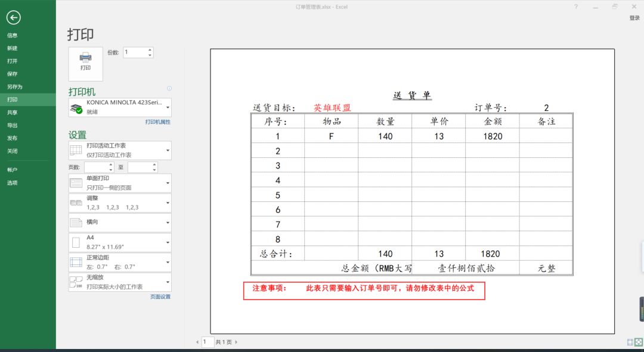Increase the number of copies
This screenshot has height=352, width=644.
coord(150,49)
